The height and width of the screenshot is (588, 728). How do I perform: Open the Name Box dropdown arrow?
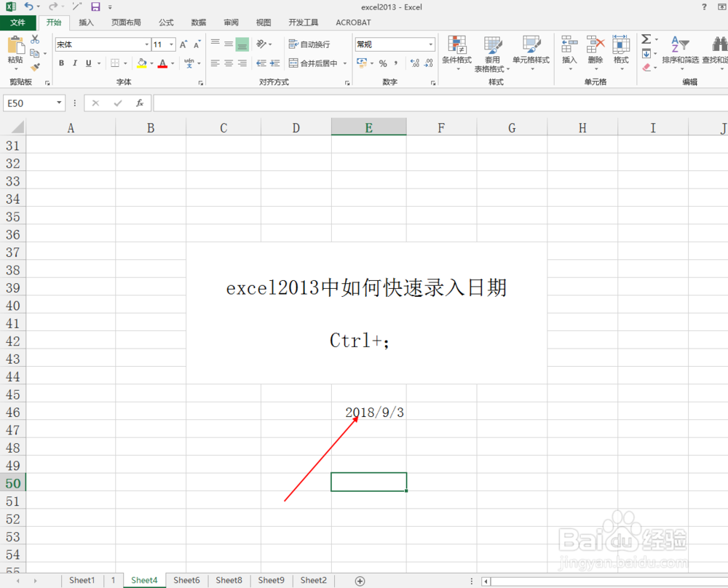click(59, 103)
